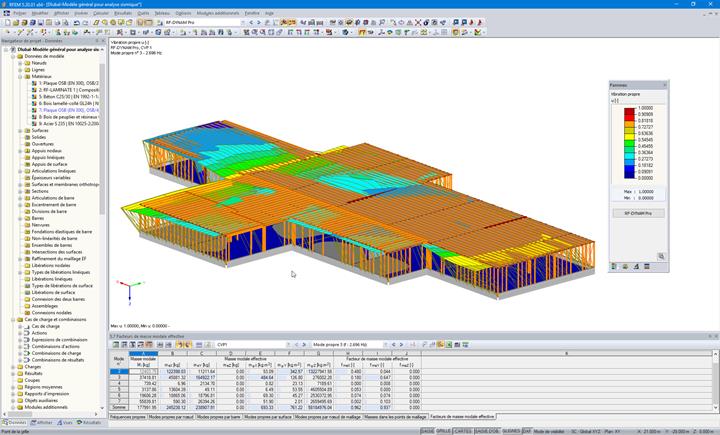
Task: Select the Sections tree item
Action: click(x=40, y=191)
